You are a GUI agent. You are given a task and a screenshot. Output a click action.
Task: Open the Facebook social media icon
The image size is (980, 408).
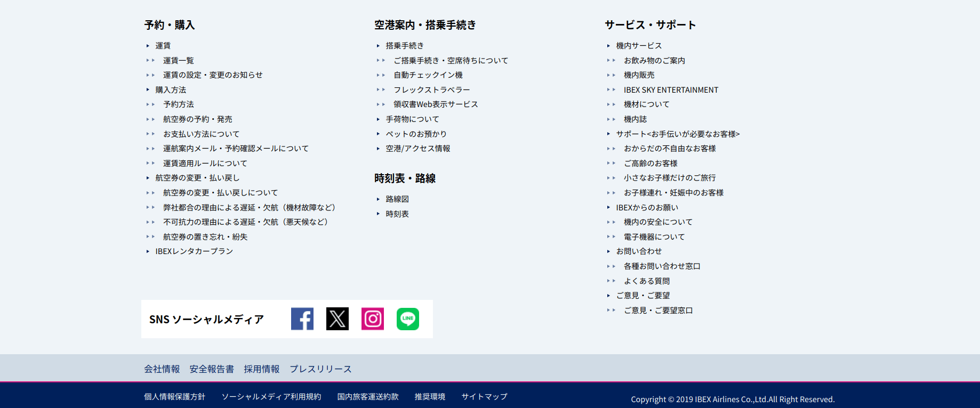click(302, 319)
